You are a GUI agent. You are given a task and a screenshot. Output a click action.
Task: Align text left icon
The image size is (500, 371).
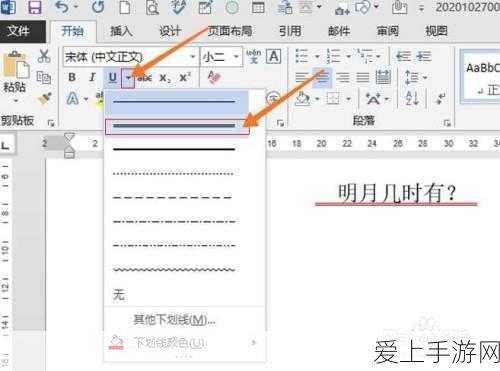click(x=302, y=77)
